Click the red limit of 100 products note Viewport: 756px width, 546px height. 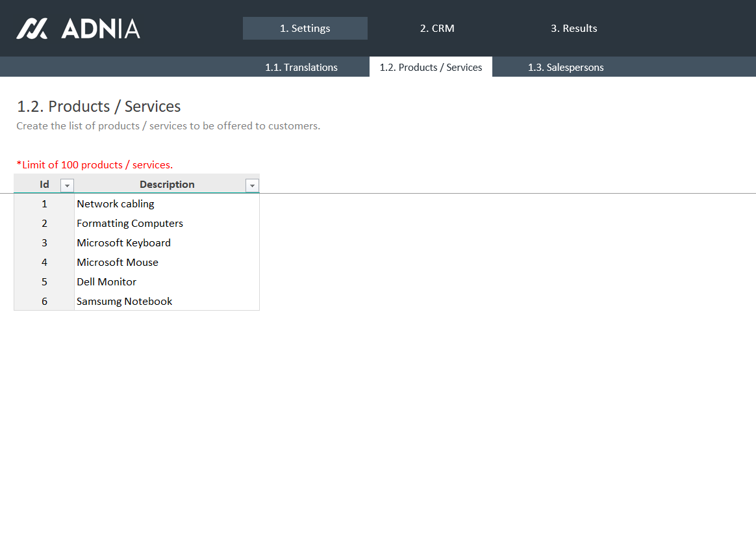coord(95,164)
